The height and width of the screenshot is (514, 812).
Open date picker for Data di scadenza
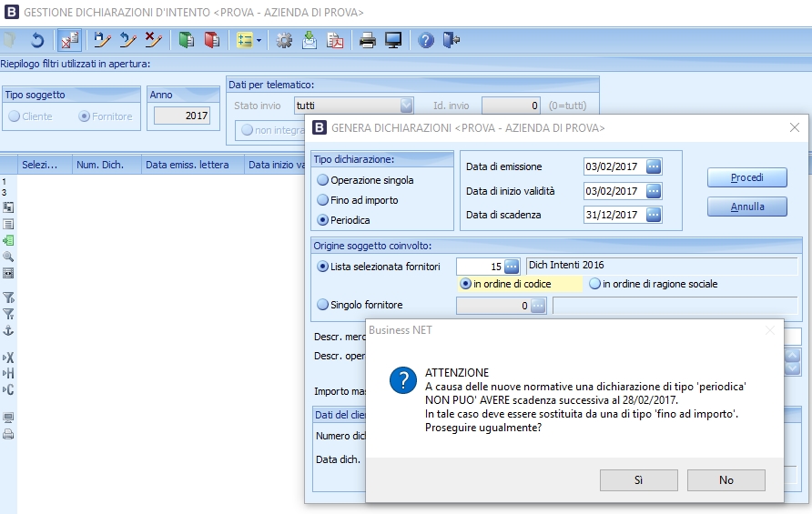pos(653,215)
